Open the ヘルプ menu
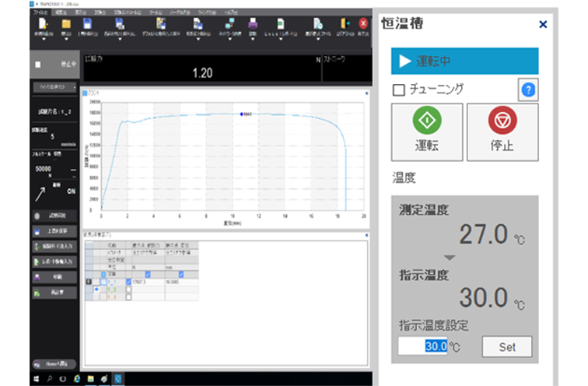Screen dimensions: 588x386 coord(231,12)
